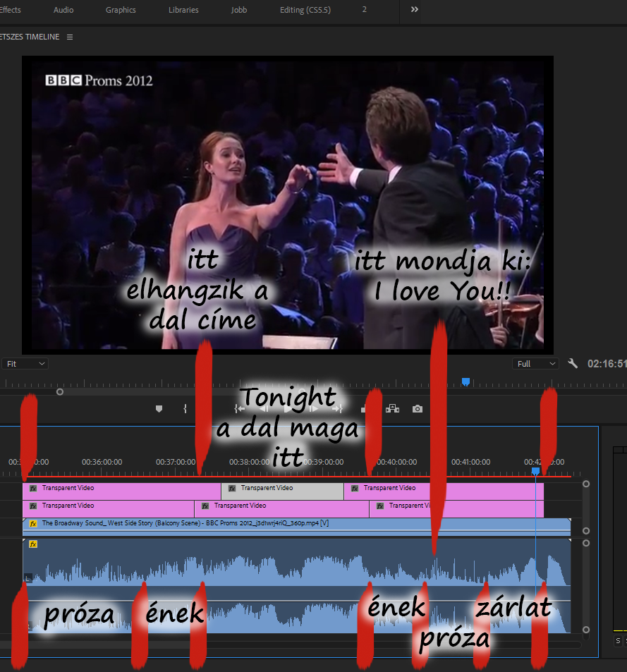Click the BBC Proms video frame in the program monitor

[288, 205]
